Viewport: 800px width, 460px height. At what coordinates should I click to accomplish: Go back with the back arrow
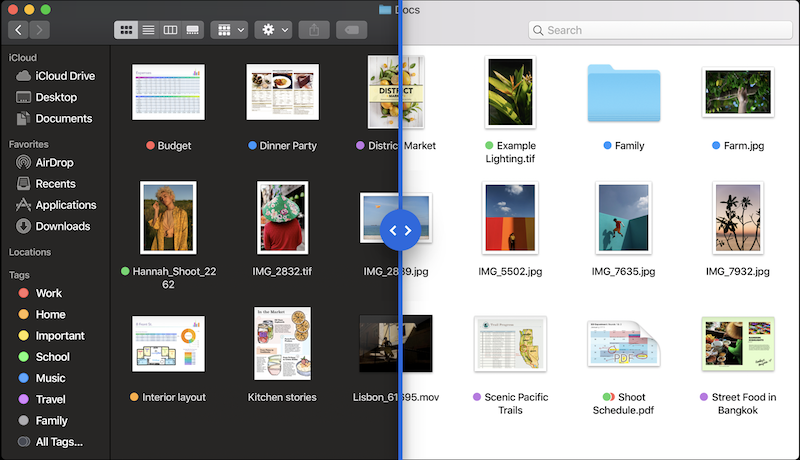(19, 30)
